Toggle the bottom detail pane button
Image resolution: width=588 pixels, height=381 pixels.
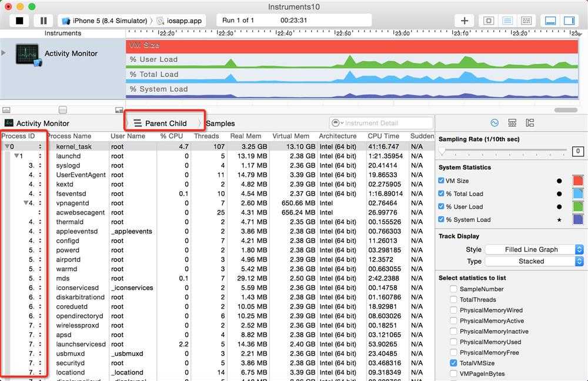[x=550, y=21]
